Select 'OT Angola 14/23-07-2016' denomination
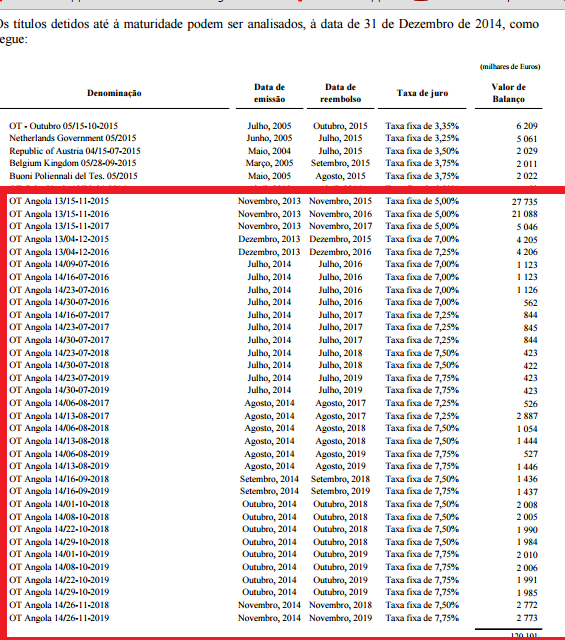This screenshot has width=565, height=640. 59,290
